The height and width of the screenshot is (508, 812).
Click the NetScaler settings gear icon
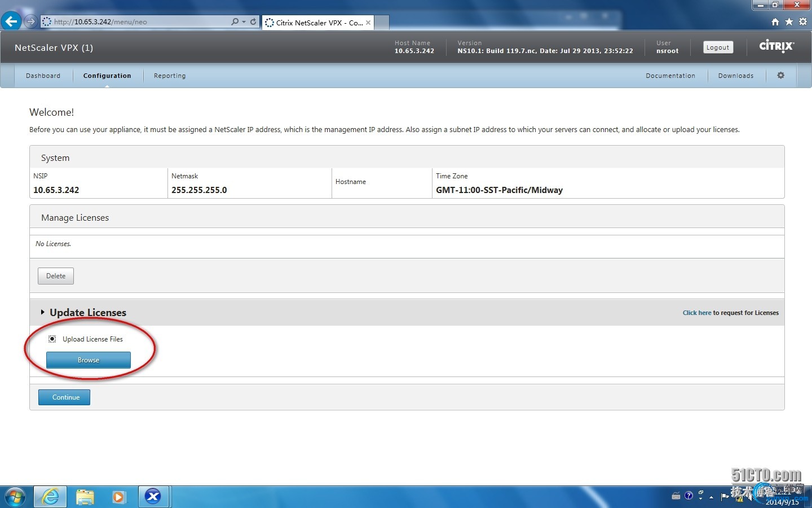[x=781, y=75]
